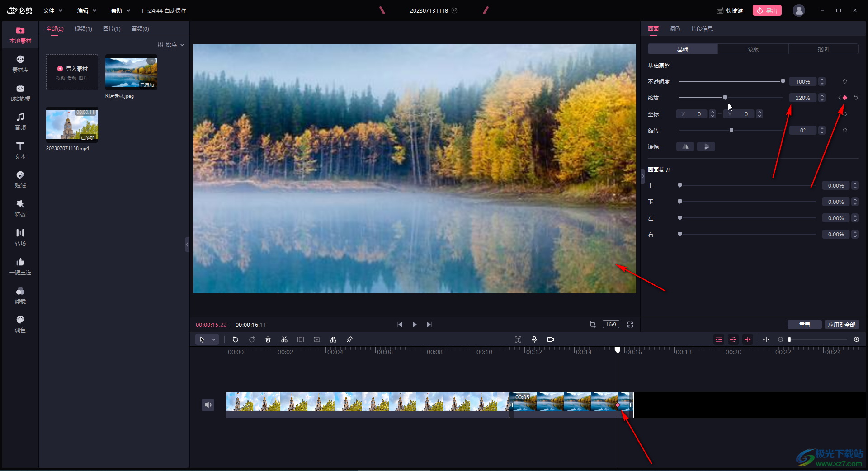Open the 特效 effects panel
Screen dimensions: 868x471
point(20,208)
